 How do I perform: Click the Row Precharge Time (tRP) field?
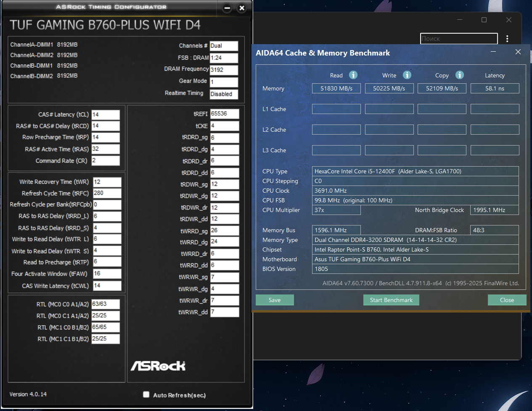(x=106, y=137)
